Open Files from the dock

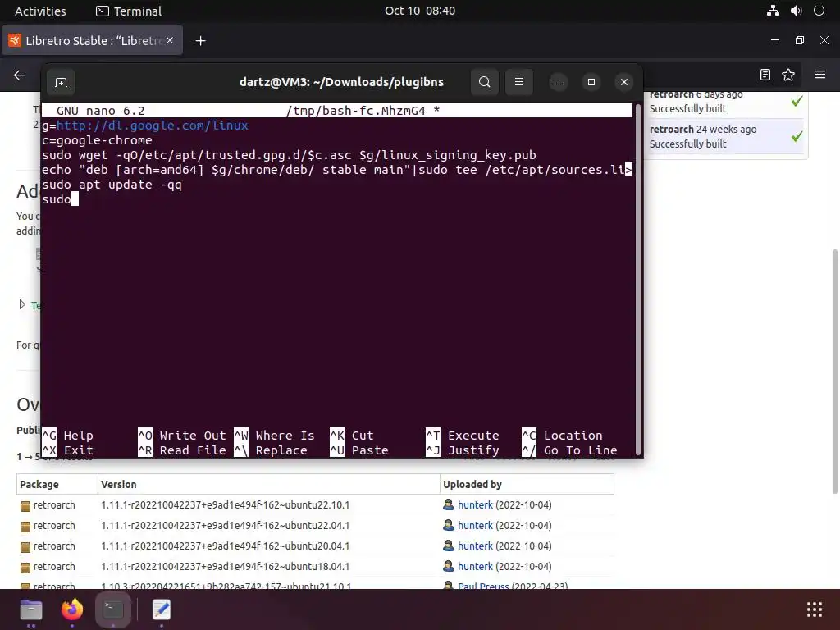pos(31,609)
